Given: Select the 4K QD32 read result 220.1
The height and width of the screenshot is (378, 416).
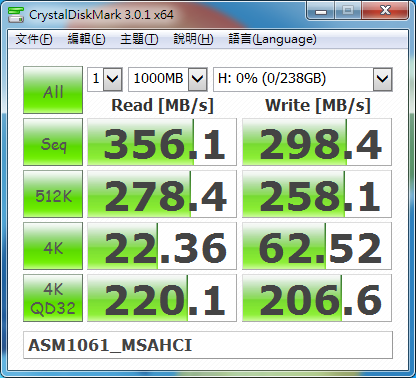Looking at the screenshot, I should tap(162, 298).
